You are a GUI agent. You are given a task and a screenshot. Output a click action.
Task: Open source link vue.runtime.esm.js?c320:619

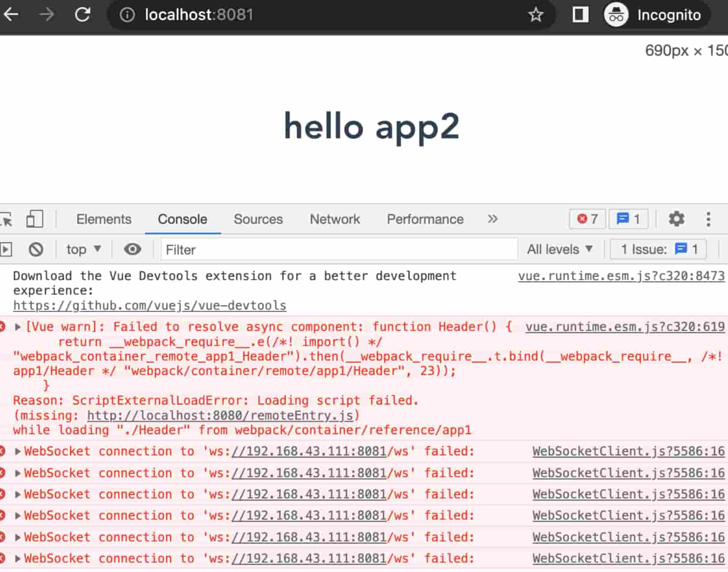[625, 327]
